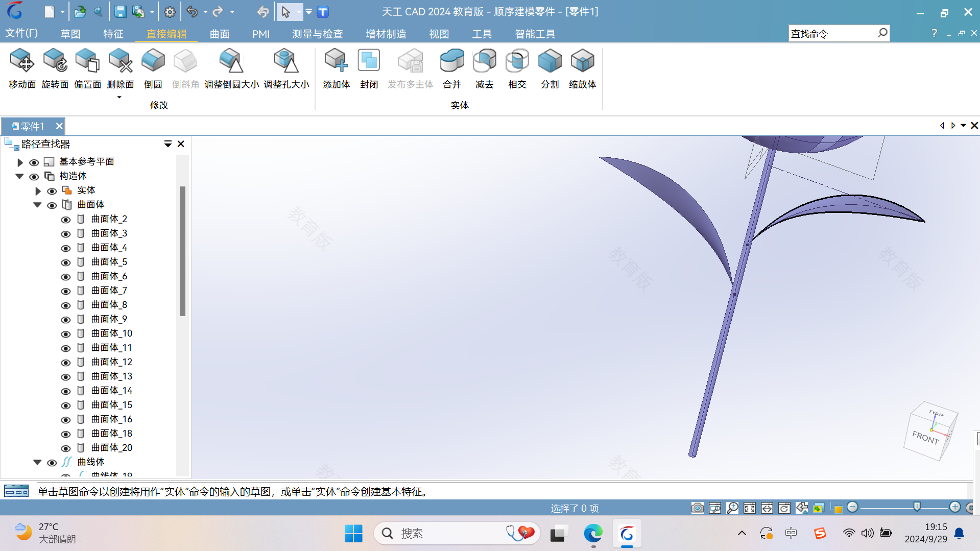The width and height of the screenshot is (980, 551).
Task: Switch to the 特征 ribbon tab
Action: [113, 34]
